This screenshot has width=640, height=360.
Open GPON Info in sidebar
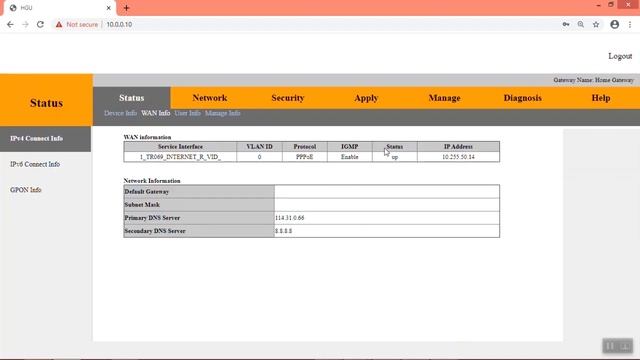(26, 190)
